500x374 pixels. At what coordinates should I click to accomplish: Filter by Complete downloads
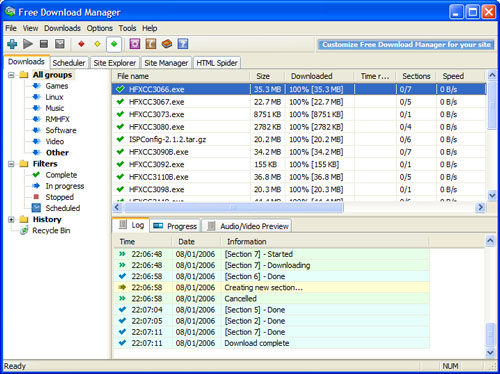(x=61, y=175)
